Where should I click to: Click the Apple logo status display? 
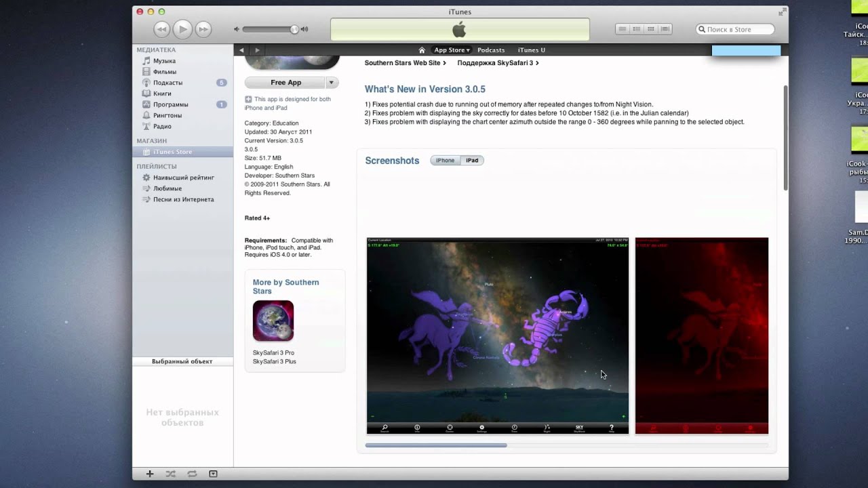[460, 29]
